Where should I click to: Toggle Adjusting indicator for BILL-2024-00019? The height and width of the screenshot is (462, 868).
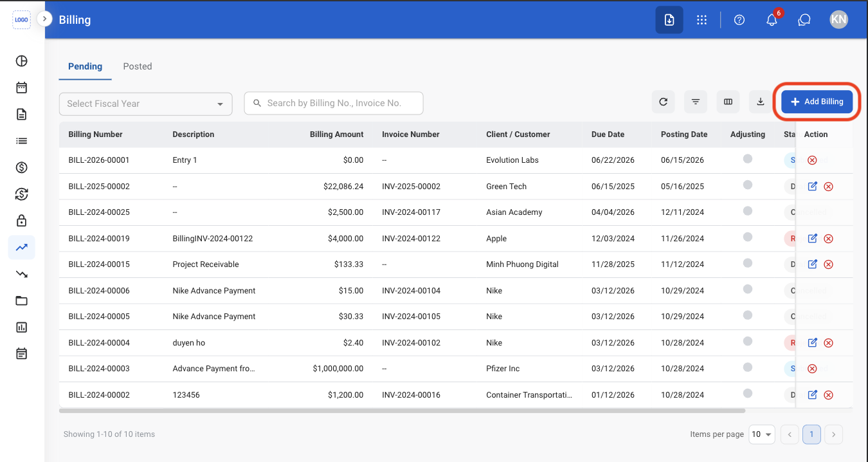click(747, 237)
